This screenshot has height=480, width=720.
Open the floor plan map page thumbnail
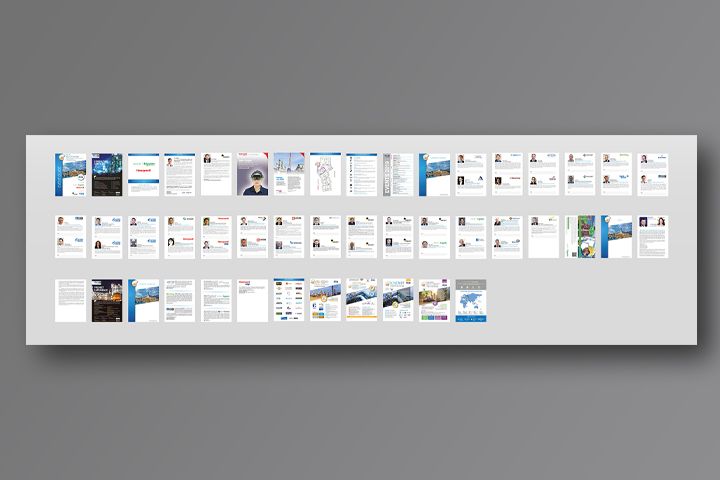tap(325, 175)
